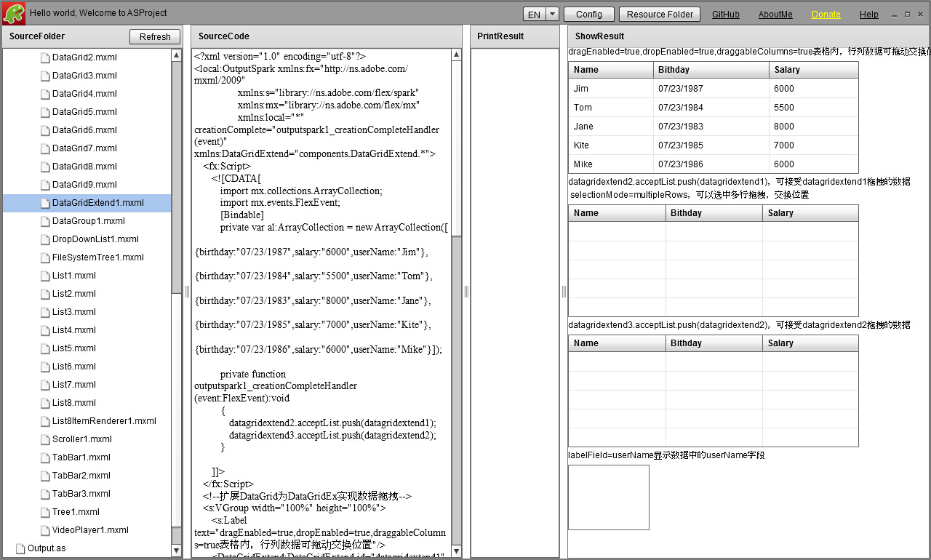Click the PrintResult output area
This screenshot has width=931, height=560.
point(515,303)
